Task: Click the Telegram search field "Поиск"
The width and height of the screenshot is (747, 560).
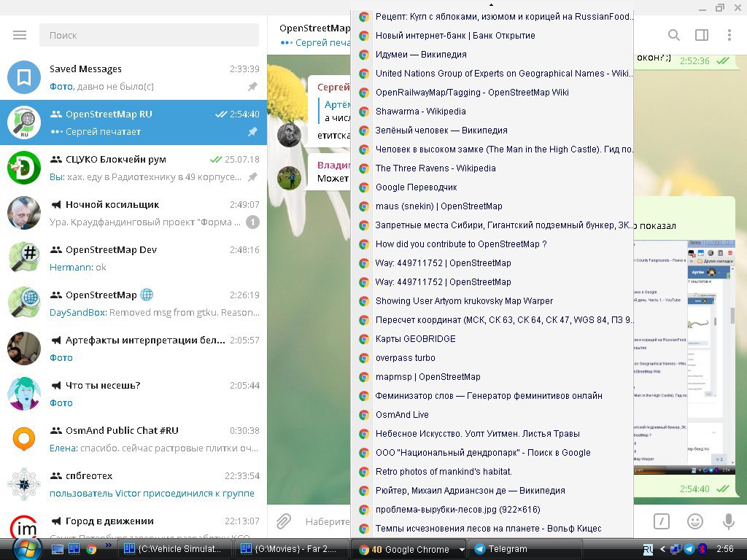Action: coord(149,35)
